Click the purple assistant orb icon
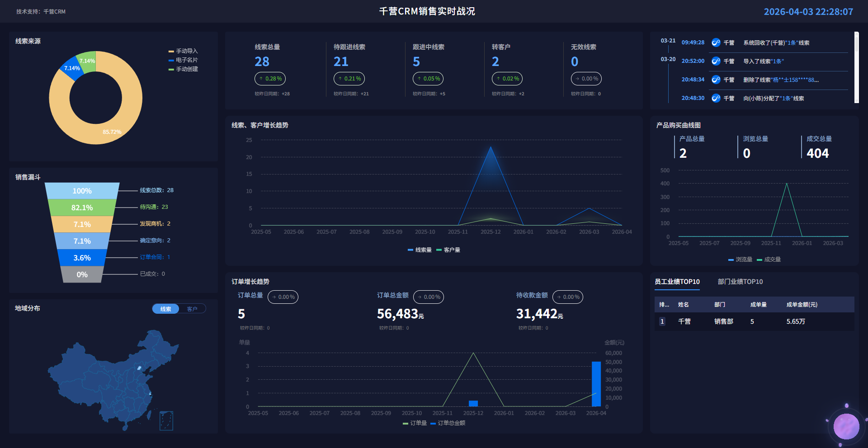Screen dimensions: 868x448 click(846, 426)
